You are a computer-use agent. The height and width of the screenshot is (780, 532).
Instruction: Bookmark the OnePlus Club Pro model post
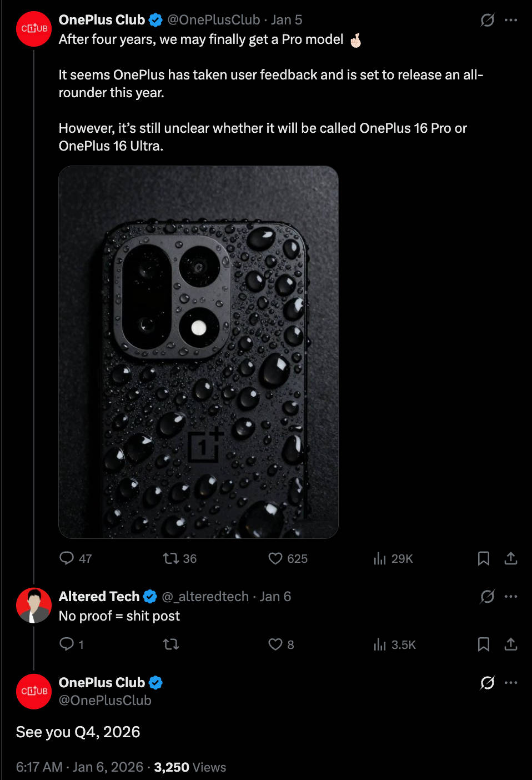pos(484,558)
